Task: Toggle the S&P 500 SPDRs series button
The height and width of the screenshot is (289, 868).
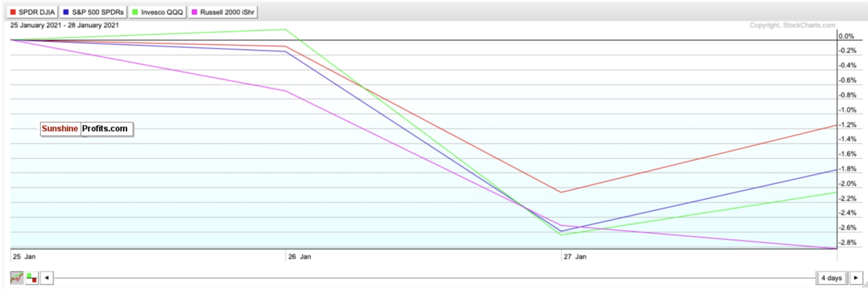Action: tap(93, 12)
